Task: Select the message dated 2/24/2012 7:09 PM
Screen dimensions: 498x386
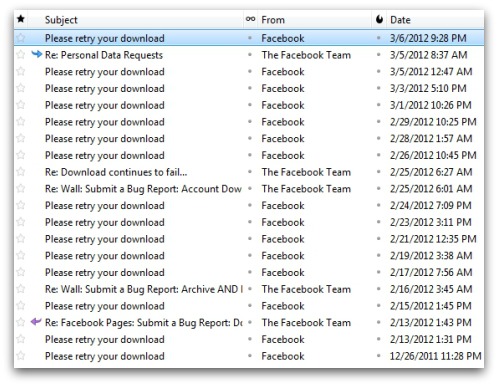Action: [249, 205]
